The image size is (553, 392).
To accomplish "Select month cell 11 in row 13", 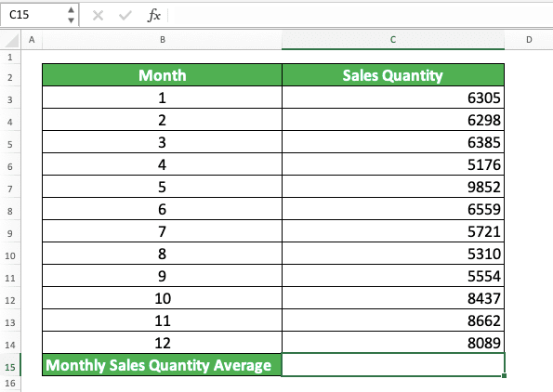I will tap(163, 320).
